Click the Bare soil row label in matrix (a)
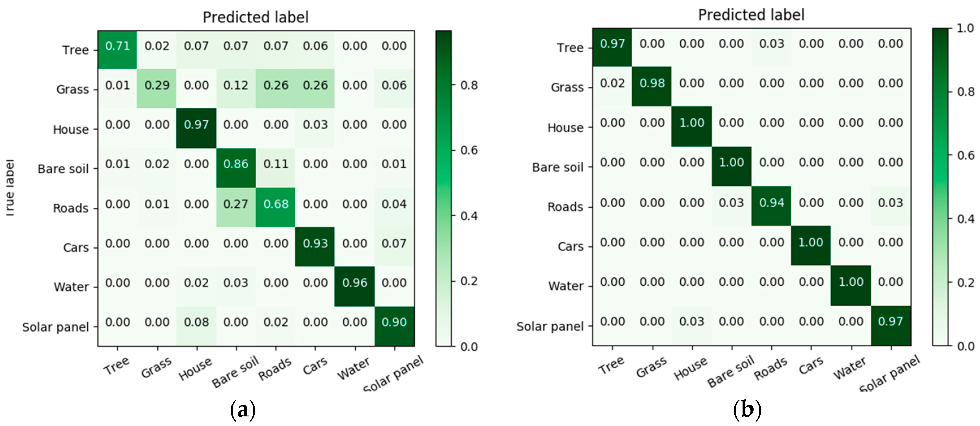Viewport: 980px width, 426px height. click(63, 168)
